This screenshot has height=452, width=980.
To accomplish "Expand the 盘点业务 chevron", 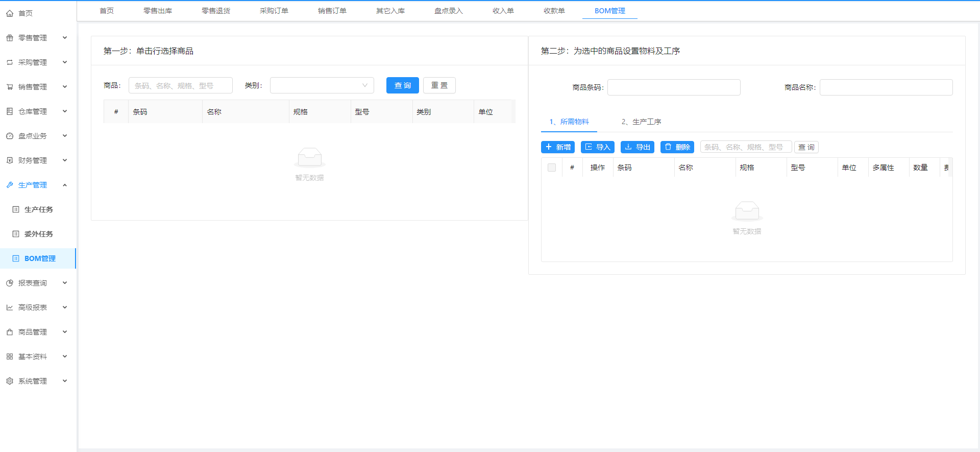I will click(x=65, y=135).
